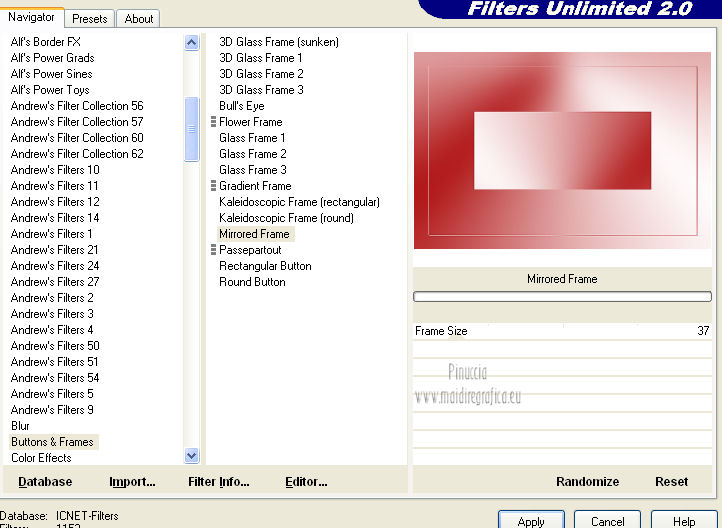The width and height of the screenshot is (722, 528).
Task: Choose Rectangular Button filter
Action: pyautogui.click(x=265, y=266)
